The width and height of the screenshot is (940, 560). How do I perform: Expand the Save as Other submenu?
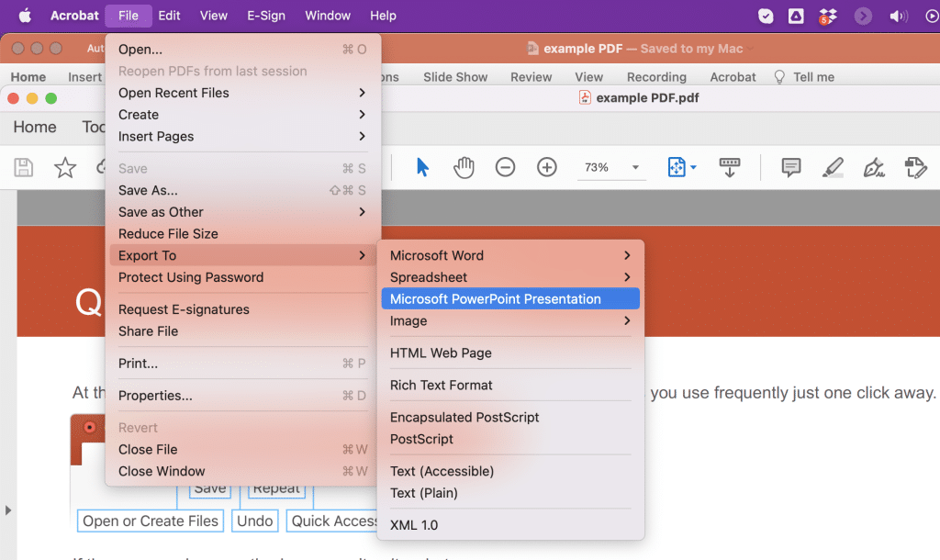coord(362,212)
